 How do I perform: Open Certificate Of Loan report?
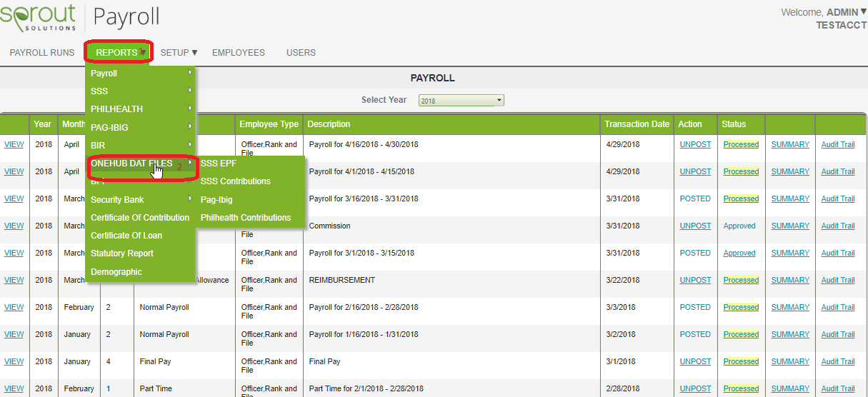click(x=140, y=236)
